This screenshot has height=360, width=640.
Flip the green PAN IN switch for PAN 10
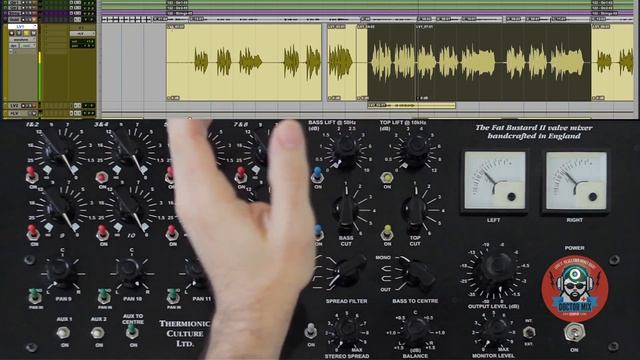104,296
